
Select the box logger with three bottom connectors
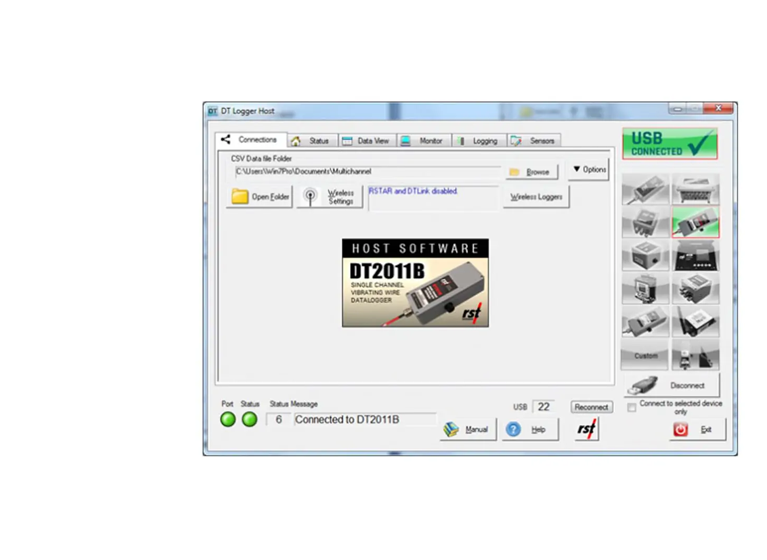point(645,222)
